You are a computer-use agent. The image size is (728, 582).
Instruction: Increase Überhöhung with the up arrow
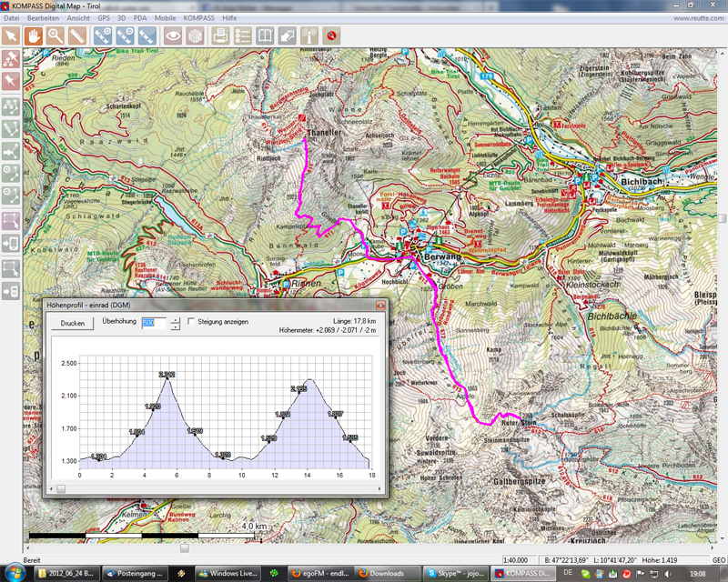coord(176,318)
